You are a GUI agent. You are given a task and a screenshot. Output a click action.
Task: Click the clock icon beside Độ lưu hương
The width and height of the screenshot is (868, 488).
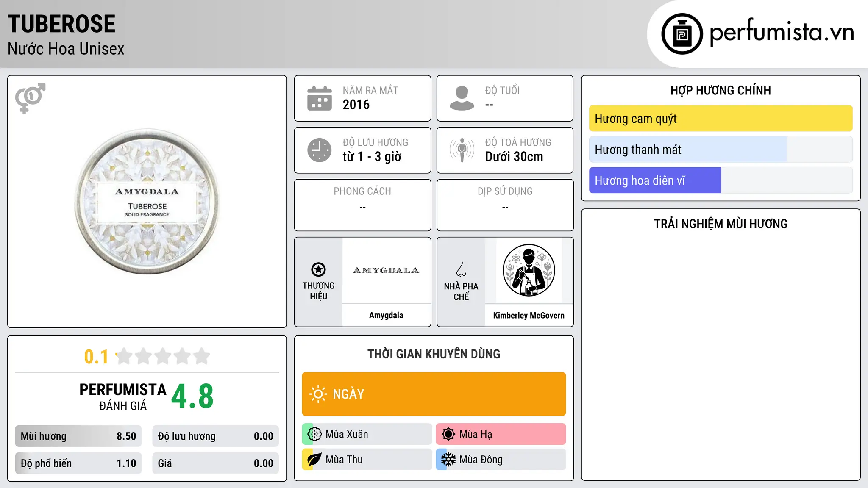coord(320,150)
